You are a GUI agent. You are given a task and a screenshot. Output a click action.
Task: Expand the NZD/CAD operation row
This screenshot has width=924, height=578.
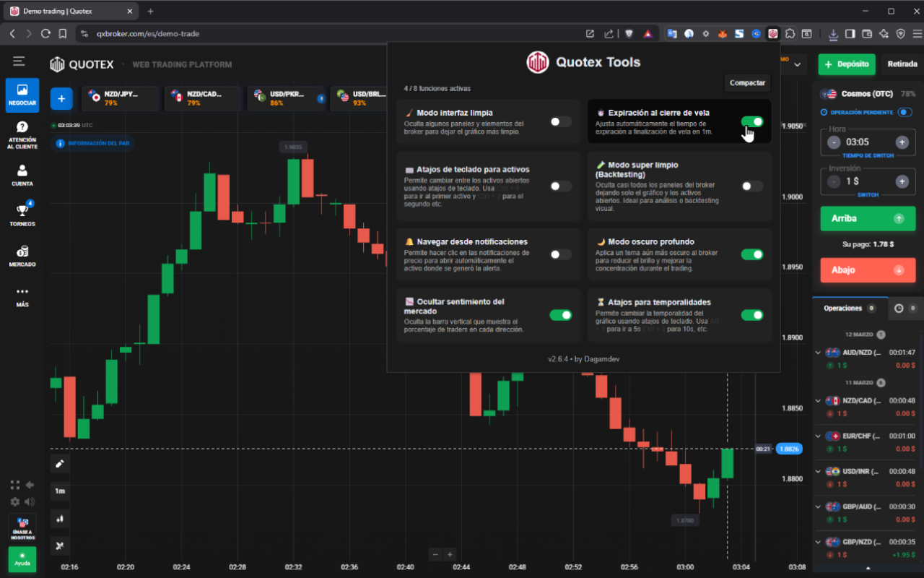[x=818, y=401]
